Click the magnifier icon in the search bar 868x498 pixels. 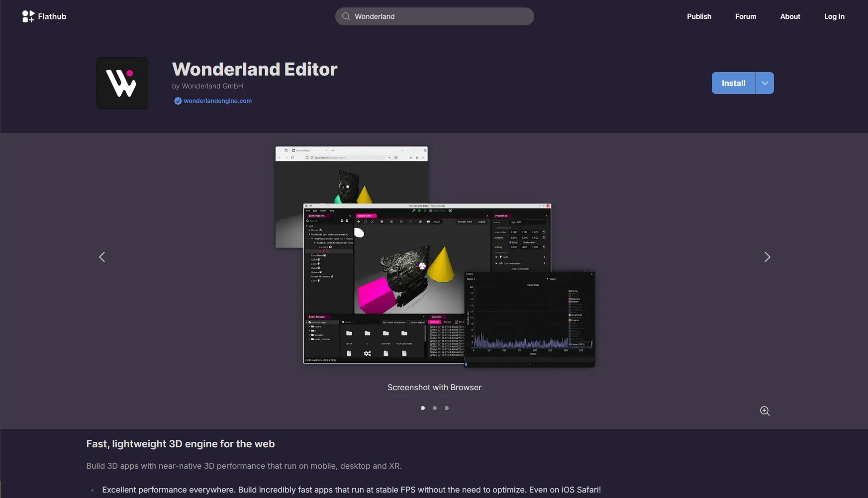pos(345,16)
